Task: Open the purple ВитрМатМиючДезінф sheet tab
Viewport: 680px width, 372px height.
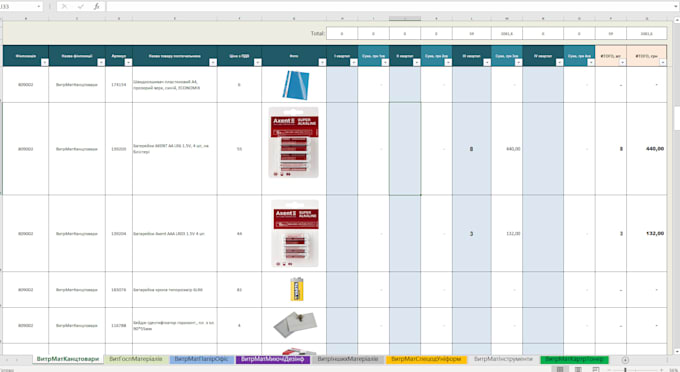Action: (272, 359)
